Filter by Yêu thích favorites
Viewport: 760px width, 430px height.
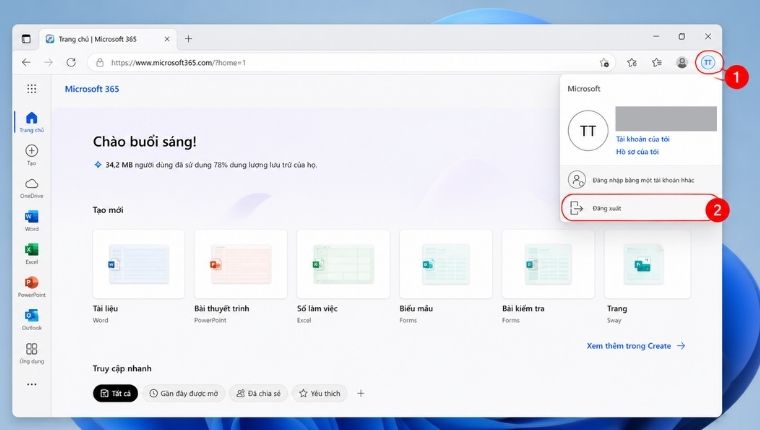tap(320, 393)
